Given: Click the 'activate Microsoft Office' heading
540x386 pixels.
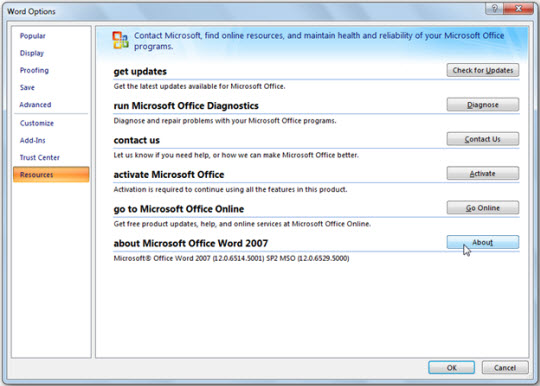Looking at the screenshot, I should 169,175.
